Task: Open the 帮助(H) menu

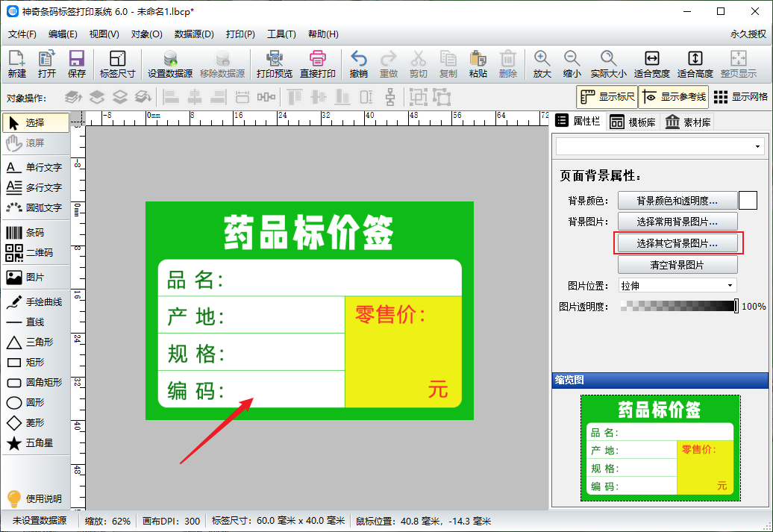Action: click(x=323, y=34)
